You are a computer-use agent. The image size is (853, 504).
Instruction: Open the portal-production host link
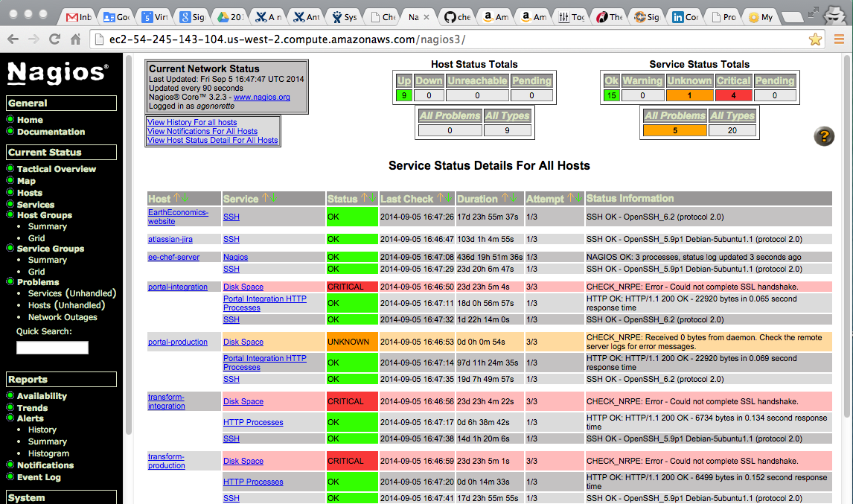pyautogui.click(x=178, y=342)
